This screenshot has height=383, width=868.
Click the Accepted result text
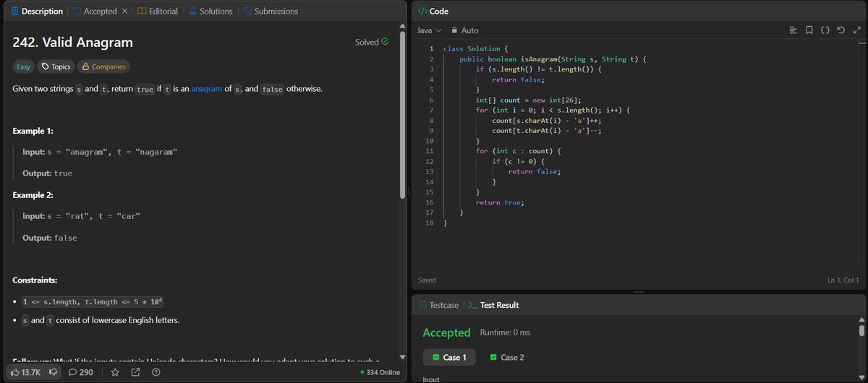pos(446,332)
